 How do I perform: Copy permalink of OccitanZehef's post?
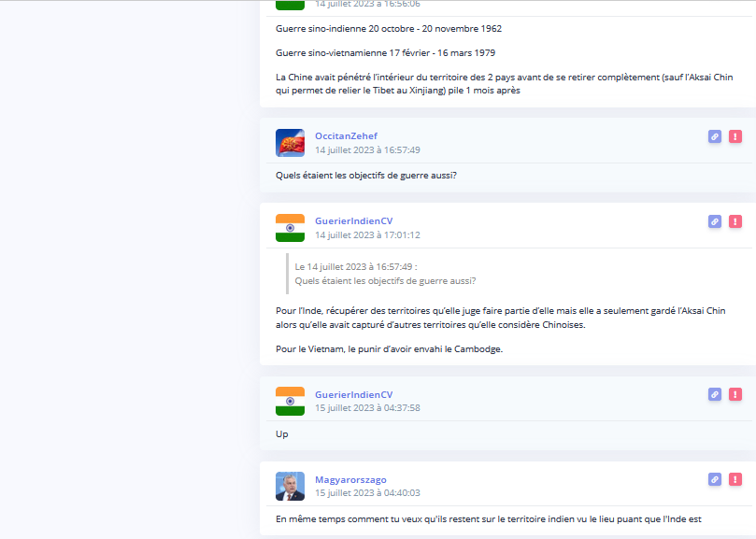715,136
